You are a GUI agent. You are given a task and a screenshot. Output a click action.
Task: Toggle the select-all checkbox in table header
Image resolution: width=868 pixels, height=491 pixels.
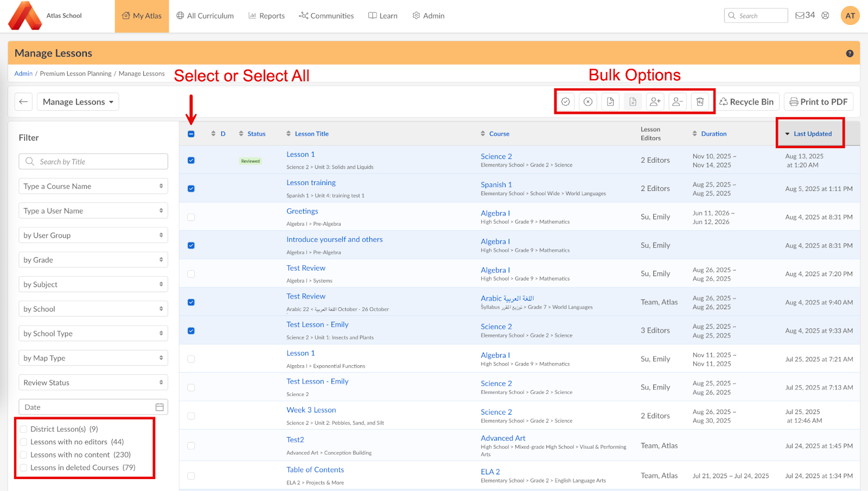pos(191,134)
